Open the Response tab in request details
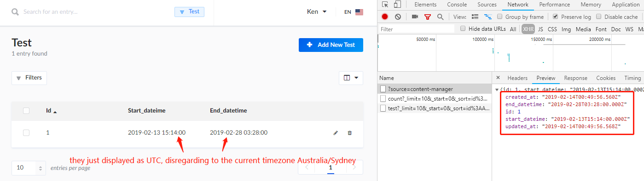Screen dimensions: 644x181 576,78
